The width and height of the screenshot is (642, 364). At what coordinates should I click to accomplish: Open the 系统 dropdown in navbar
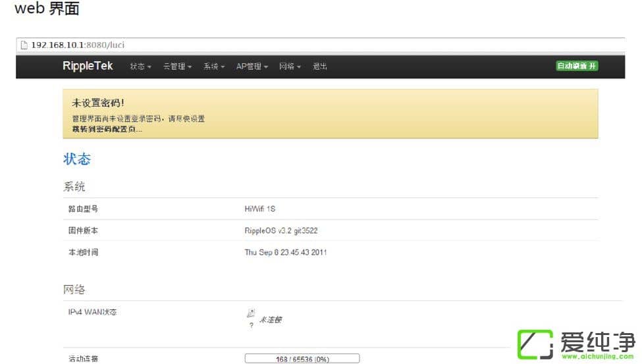(214, 66)
